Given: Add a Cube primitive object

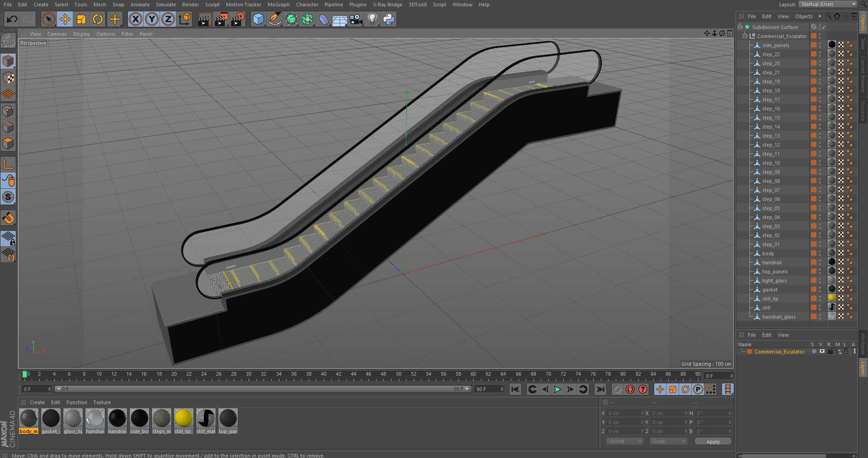Looking at the screenshot, I should (258, 19).
